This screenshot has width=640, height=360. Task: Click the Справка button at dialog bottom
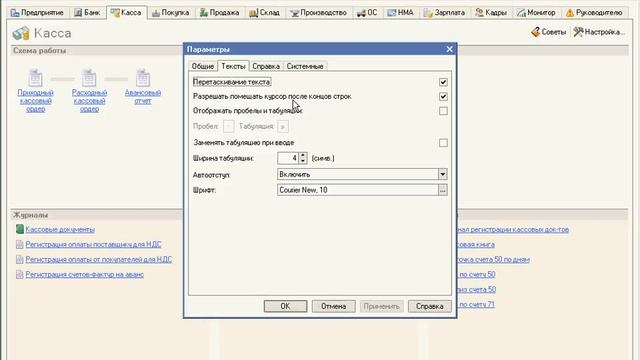click(430, 306)
